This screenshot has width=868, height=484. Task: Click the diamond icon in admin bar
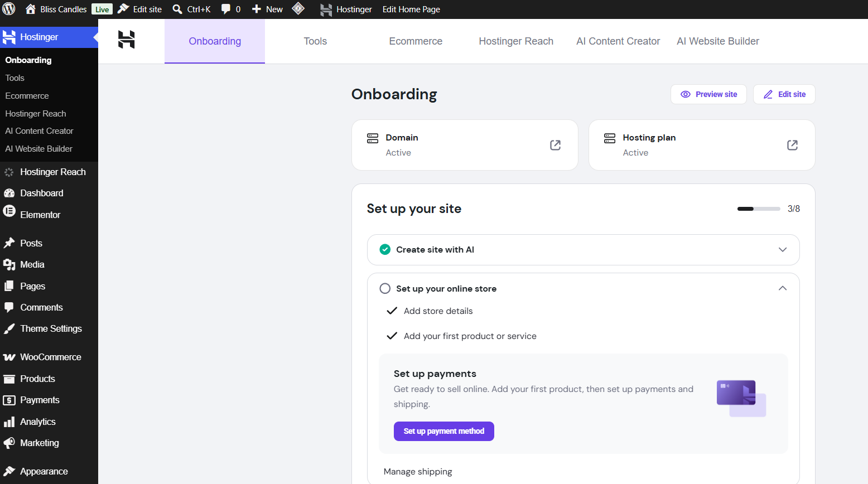coord(298,8)
